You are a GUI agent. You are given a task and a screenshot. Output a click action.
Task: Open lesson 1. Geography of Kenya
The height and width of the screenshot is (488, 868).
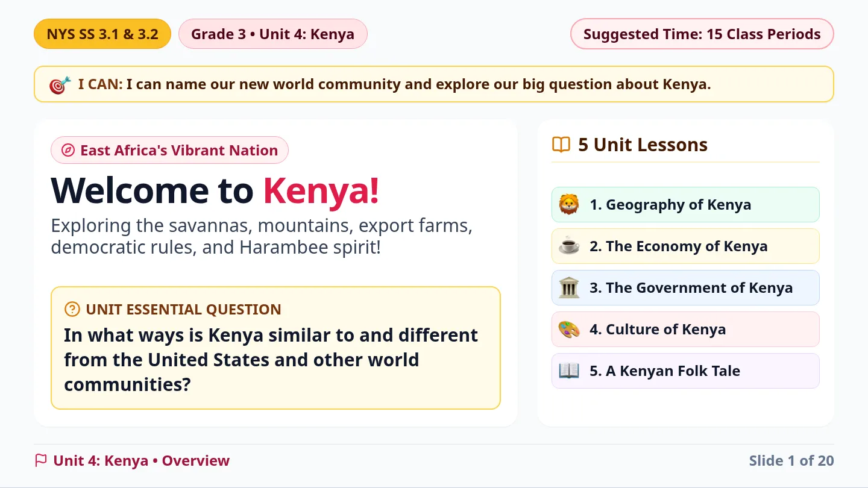[x=685, y=205]
